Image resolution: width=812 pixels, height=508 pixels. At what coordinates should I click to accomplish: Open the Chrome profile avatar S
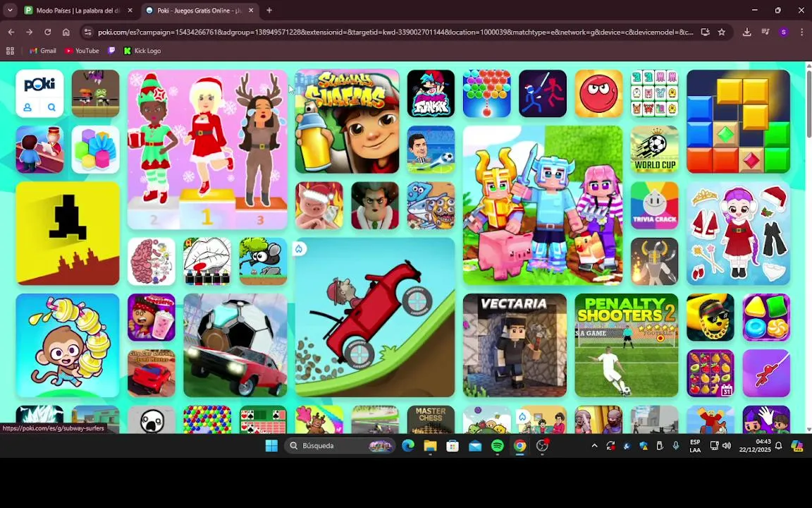point(784,32)
